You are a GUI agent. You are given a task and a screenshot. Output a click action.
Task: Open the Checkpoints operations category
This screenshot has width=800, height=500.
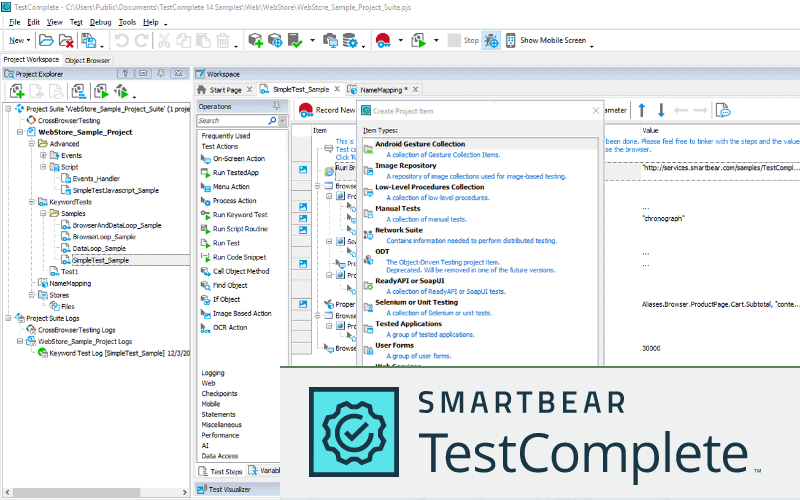point(219,394)
